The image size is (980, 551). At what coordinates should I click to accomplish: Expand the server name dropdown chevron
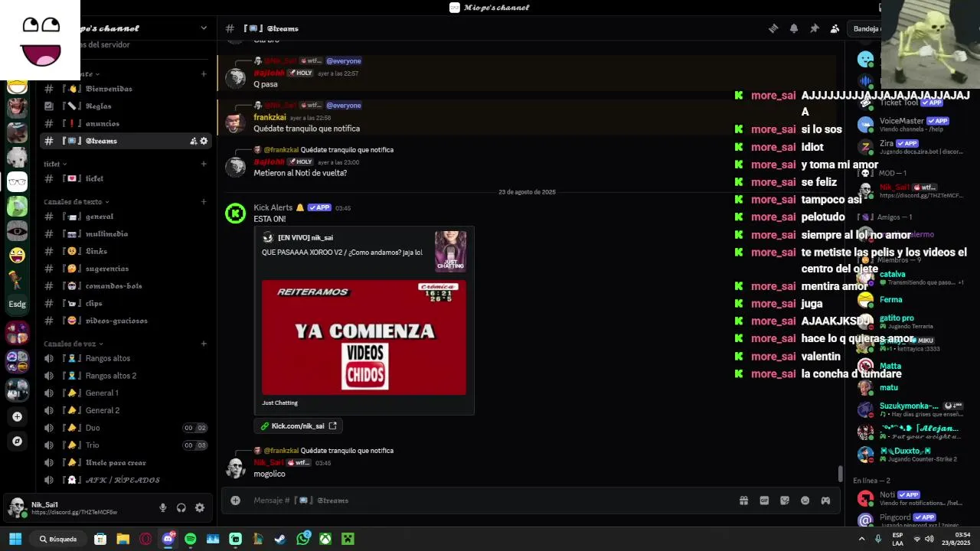tap(204, 28)
